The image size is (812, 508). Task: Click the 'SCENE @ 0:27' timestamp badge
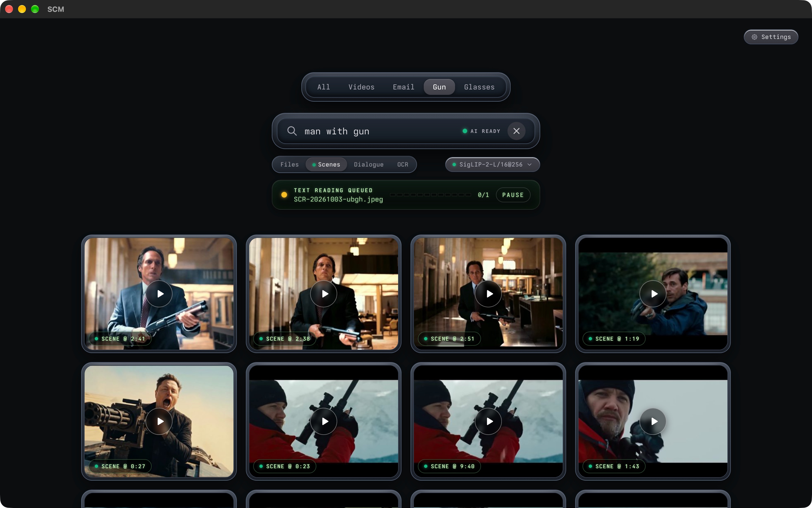point(120,466)
